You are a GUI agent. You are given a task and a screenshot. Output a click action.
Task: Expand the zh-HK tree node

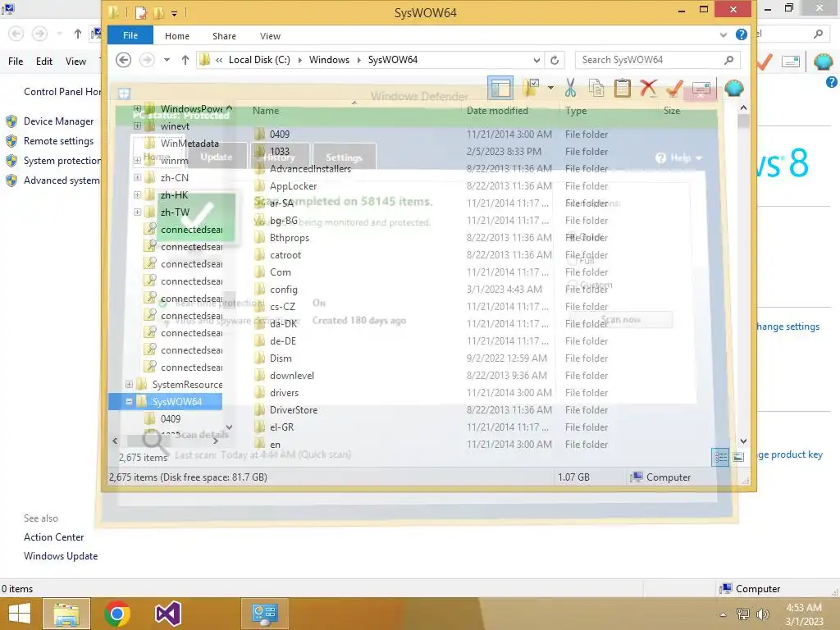coord(137,195)
